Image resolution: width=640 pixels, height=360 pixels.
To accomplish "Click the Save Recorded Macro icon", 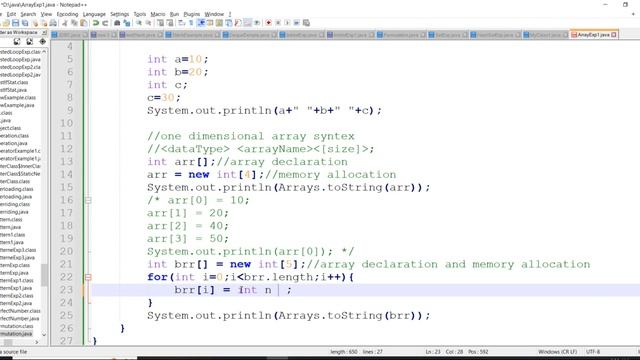I will click(x=306, y=23).
